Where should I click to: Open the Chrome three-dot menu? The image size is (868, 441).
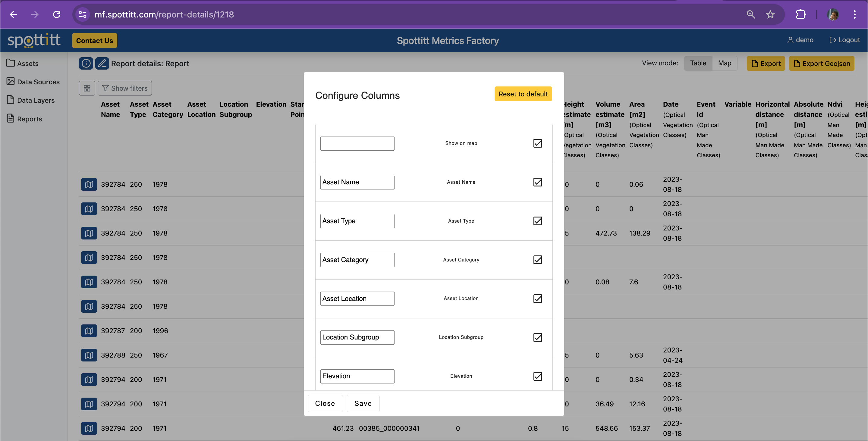pyautogui.click(x=854, y=14)
